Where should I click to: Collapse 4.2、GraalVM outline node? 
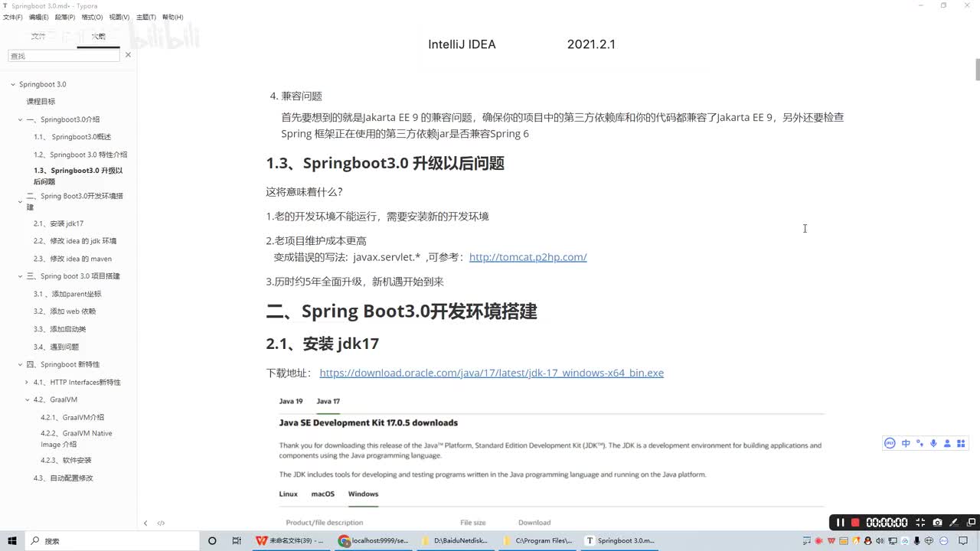(x=28, y=399)
